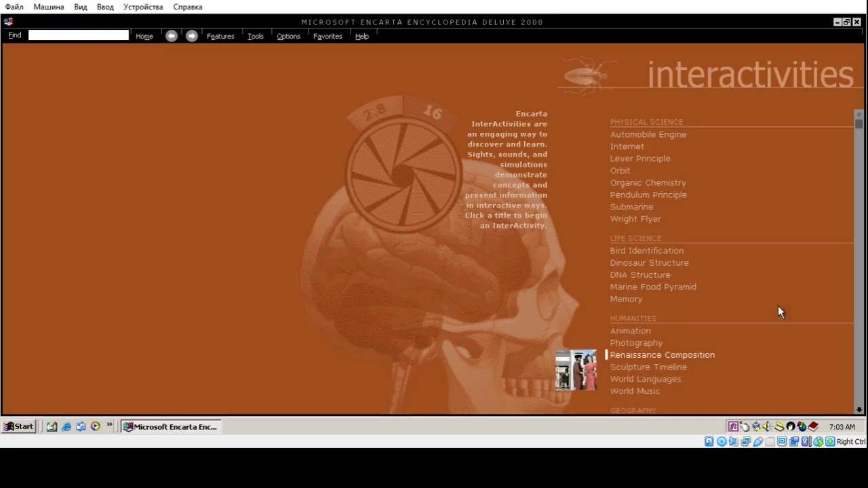The height and width of the screenshot is (488, 868).
Task: Open the Pendulum Principle InterActivity
Action: 648,195
